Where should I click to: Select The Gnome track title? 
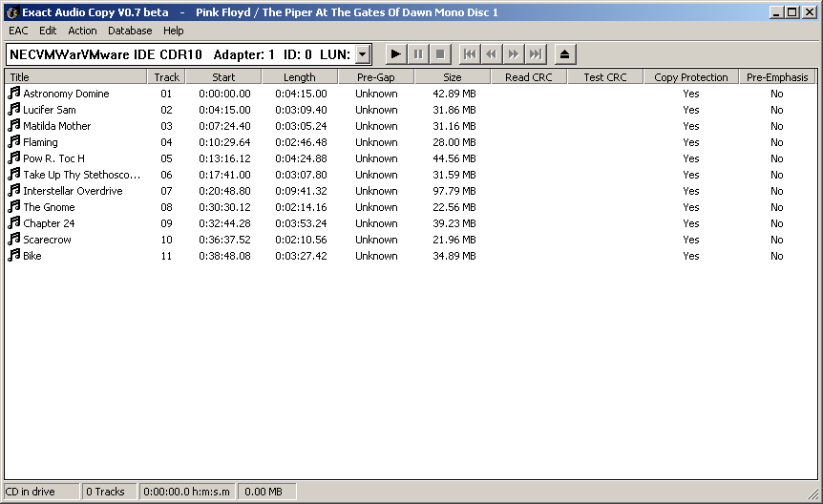(49, 207)
